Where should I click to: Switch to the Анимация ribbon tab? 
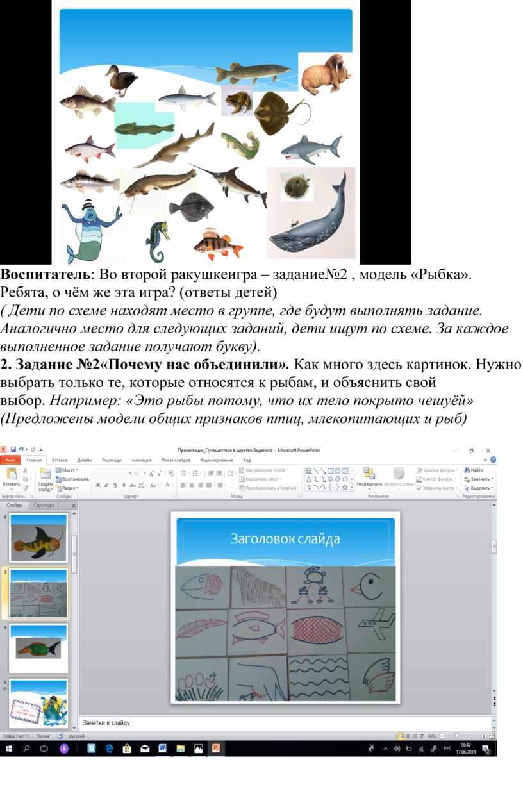142,460
